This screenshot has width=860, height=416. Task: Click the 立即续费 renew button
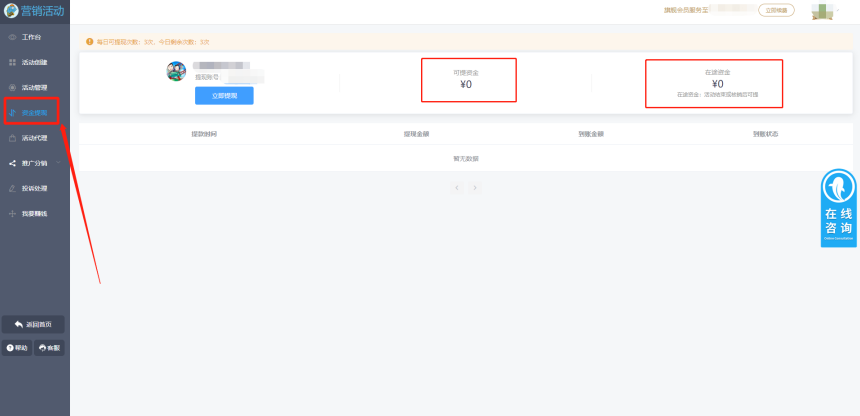(x=776, y=10)
